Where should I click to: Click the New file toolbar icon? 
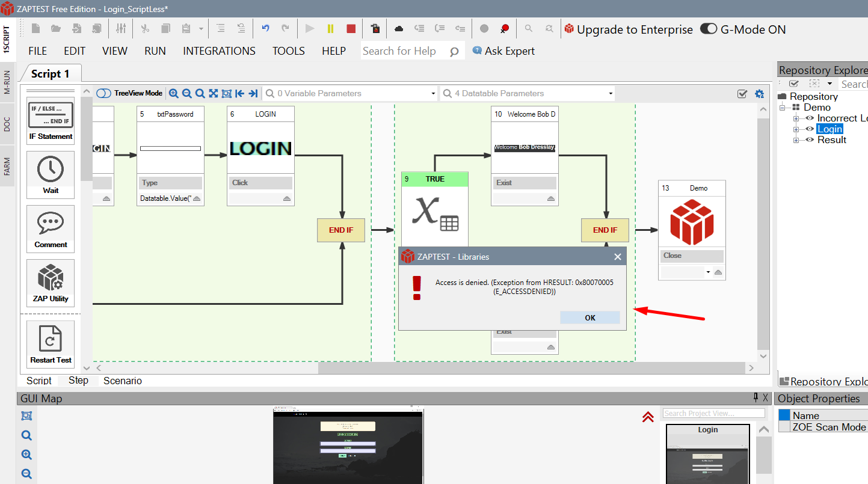pyautogui.click(x=35, y=29)
